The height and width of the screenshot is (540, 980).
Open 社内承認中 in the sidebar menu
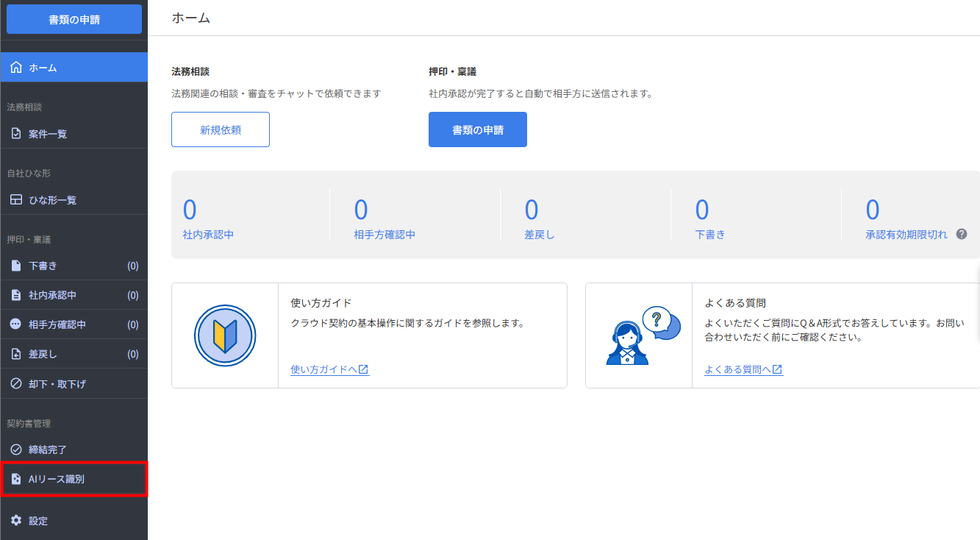click(53, 295)
